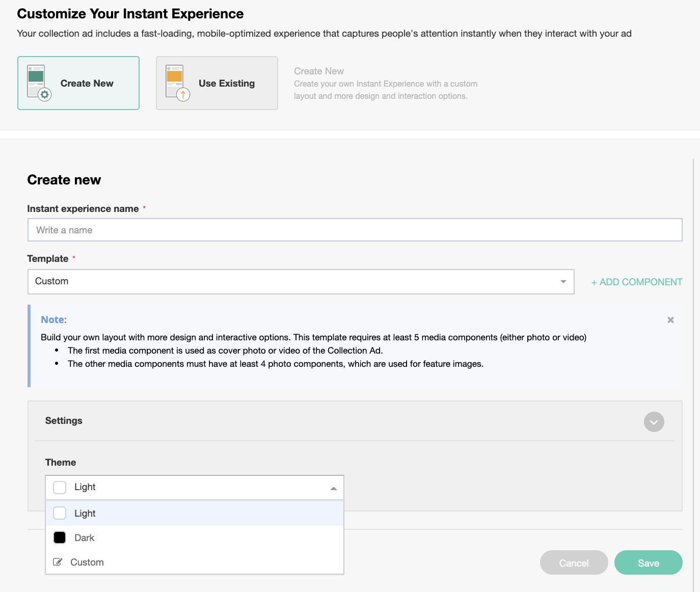Click the pencil edit icon beside Custom

[x=58, y=562]
